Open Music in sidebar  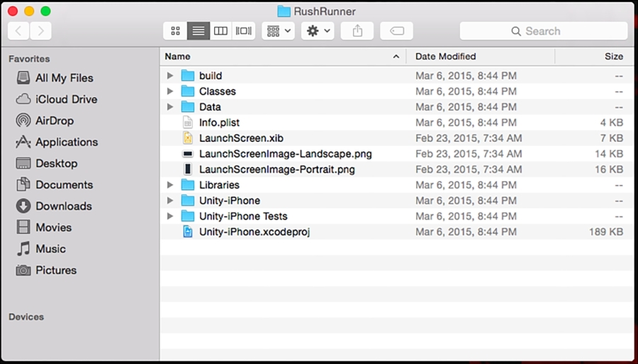(41, 249)
